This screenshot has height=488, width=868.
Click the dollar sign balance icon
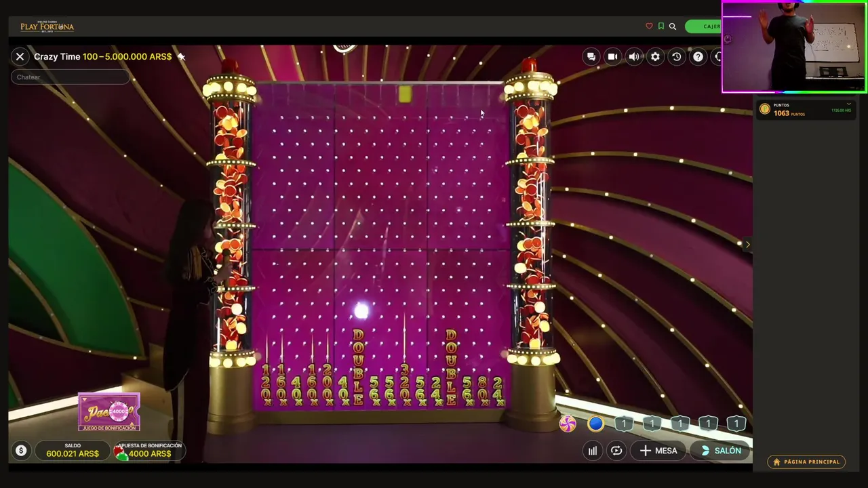(21, 451)
